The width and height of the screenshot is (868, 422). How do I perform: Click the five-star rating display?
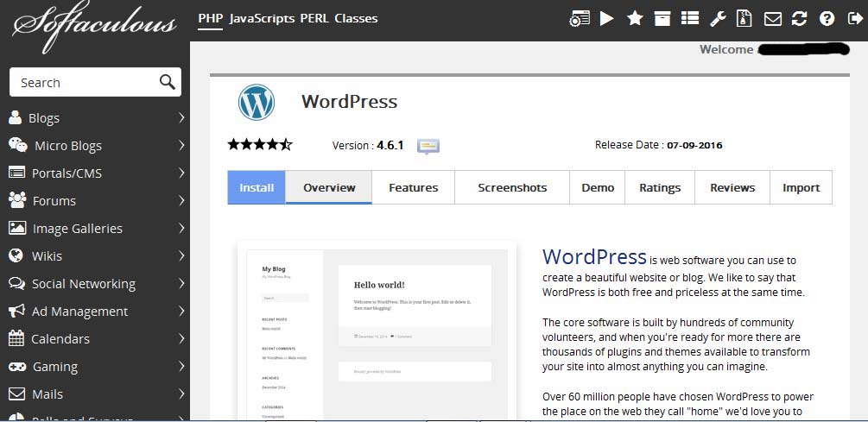pyautogui.click(x=260, y=145)
